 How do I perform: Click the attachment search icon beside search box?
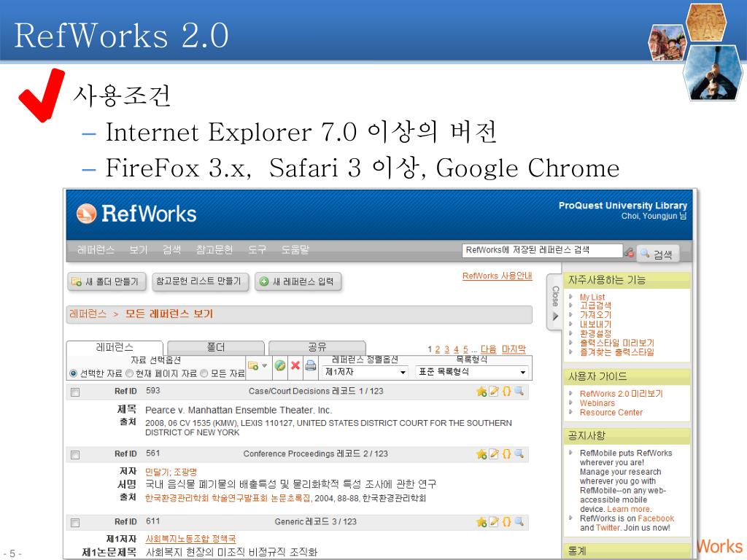tap(629, 252)
